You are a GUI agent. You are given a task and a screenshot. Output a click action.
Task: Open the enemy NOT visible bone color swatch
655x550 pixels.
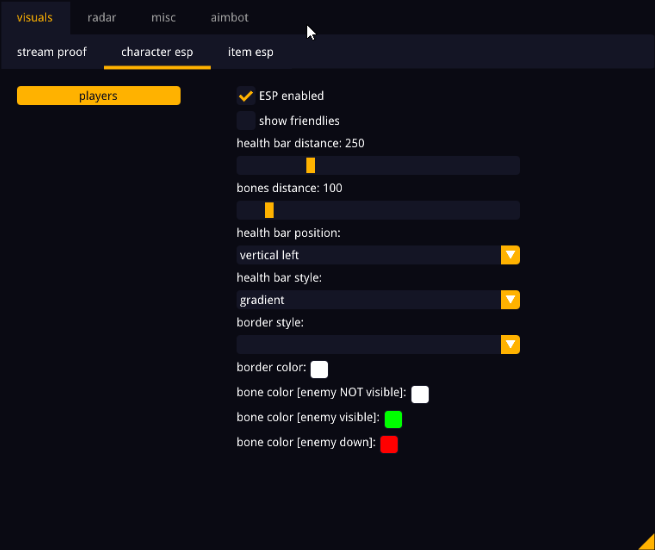[420, 394]
